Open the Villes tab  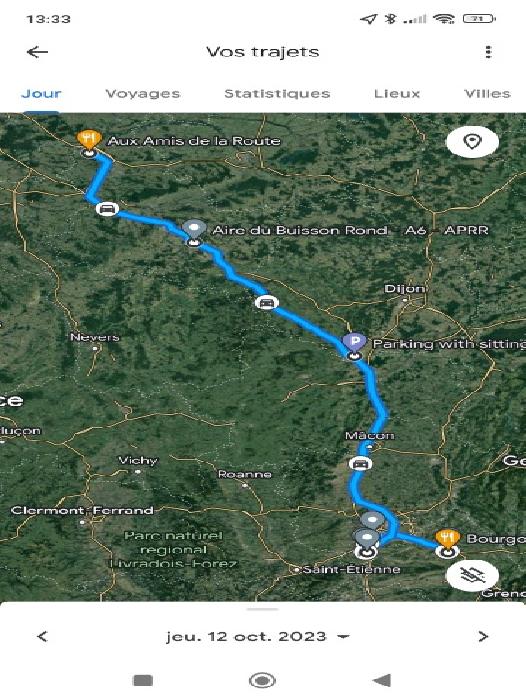pos(487,94)
